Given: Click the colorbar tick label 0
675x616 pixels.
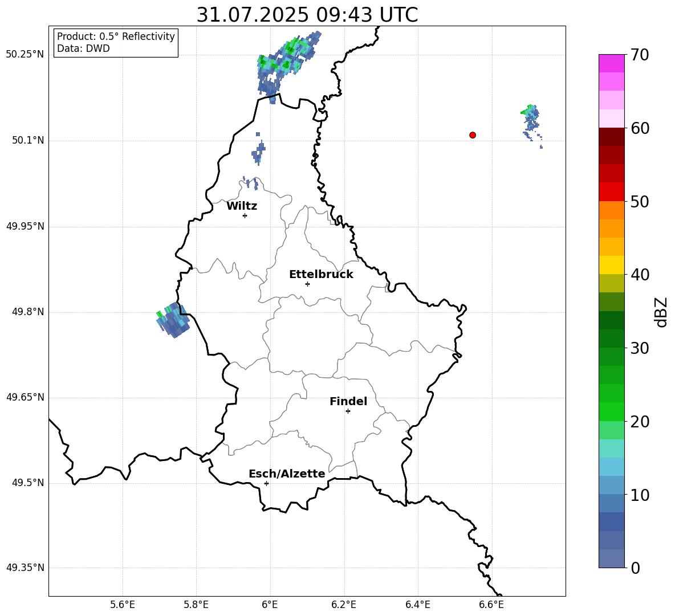Looking at the screenshot, I should (635, 568).
